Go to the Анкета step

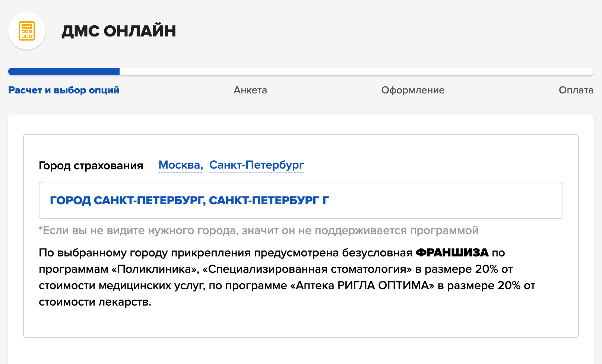[250, 90]
